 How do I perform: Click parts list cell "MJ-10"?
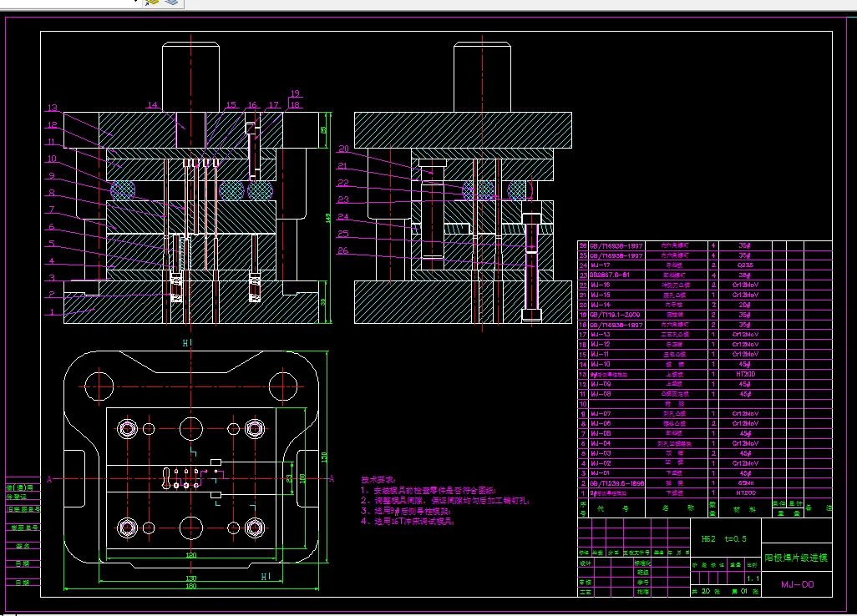tap(600, 364)
